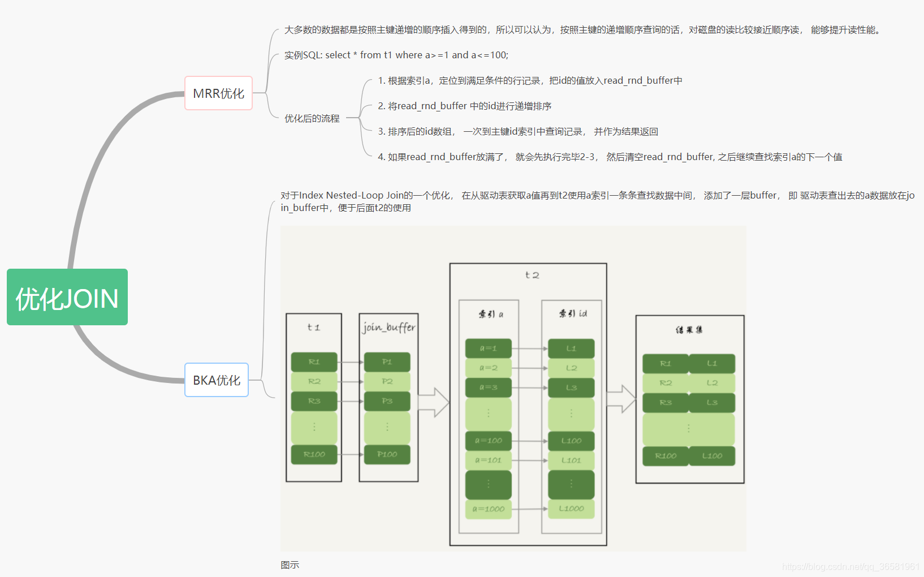Click the a=101 cell in 索引 a
The image size is (924, 577).
click(489, 460)
